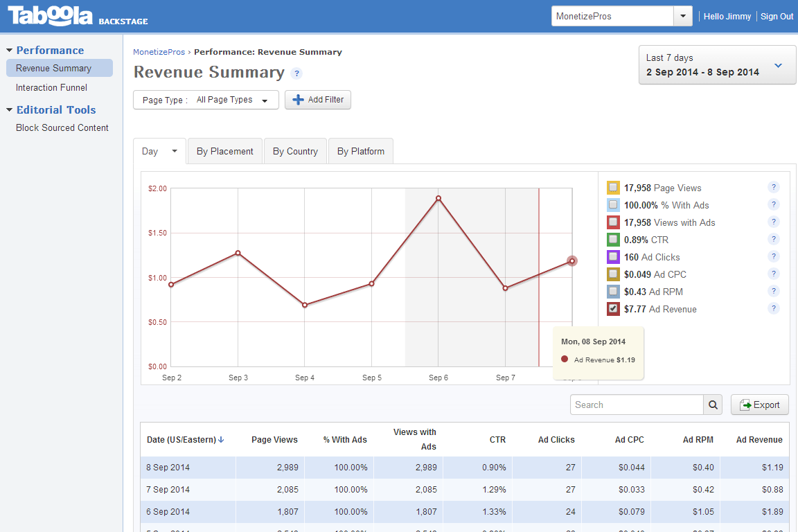Click into the table Search field

[x=637, y=405]
